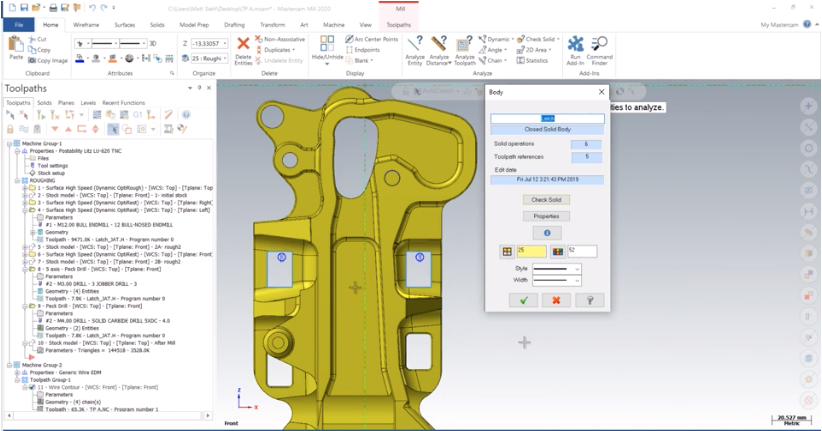The width and height of the screenshot is (822, 431).
Task: Click the Check Solid button in Body dialog
Action: point(546,200)
